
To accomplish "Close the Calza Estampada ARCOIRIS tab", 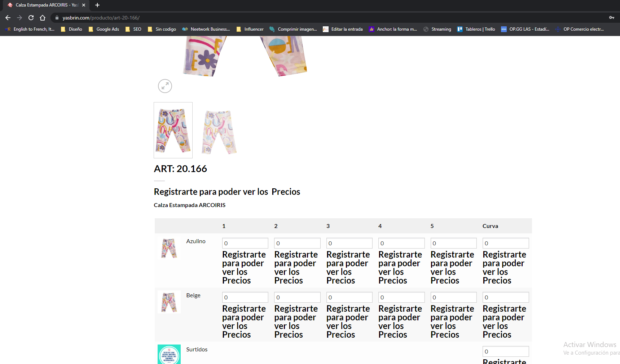I will (x=84, y=5).
